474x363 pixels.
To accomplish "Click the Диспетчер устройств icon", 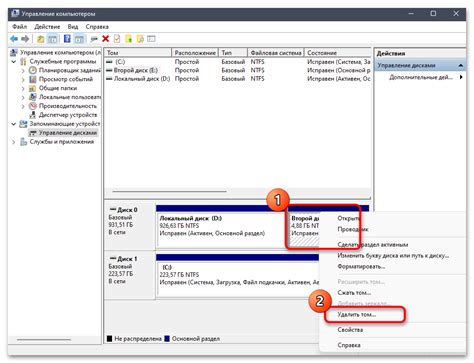I will click(x=33, y=115).
